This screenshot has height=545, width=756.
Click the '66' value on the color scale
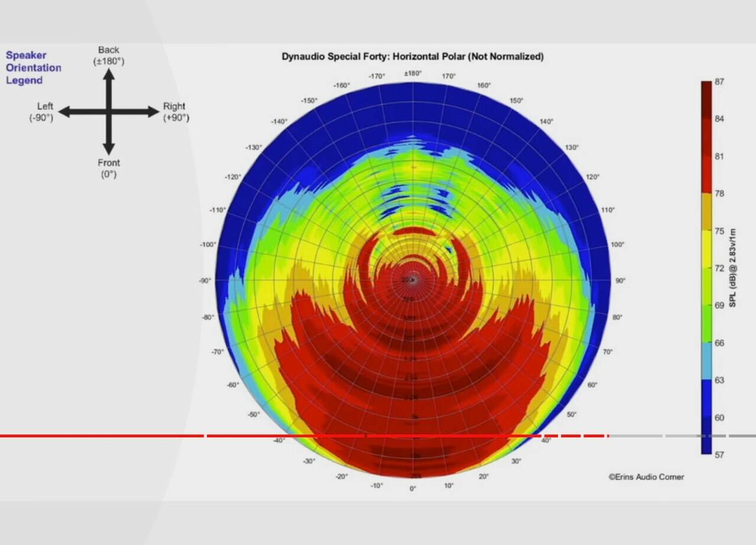point(719,343)
